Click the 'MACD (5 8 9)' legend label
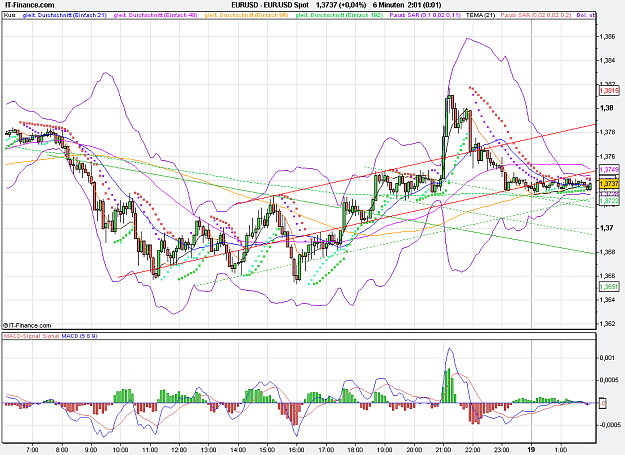This screenshot has width=625, height=455. click(79, 336)
